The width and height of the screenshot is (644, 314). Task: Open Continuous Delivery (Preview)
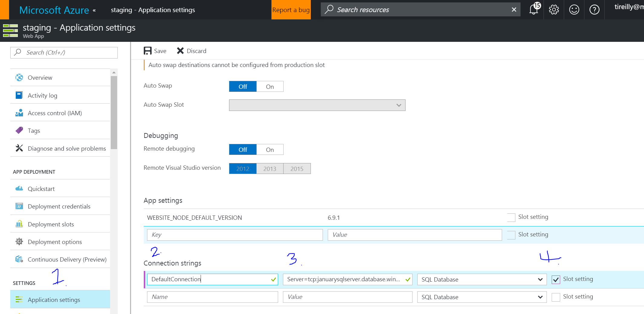60,259
